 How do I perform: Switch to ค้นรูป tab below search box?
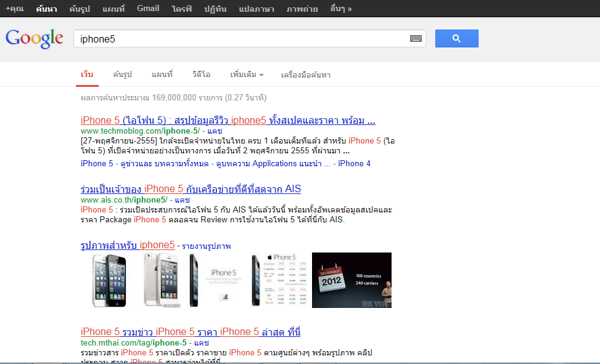tap(123, 74)
